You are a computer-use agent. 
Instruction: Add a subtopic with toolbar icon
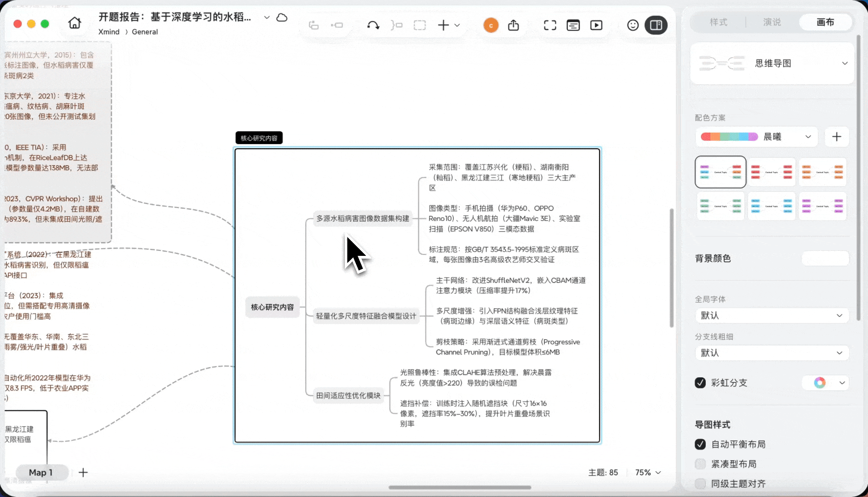point(337,25)
